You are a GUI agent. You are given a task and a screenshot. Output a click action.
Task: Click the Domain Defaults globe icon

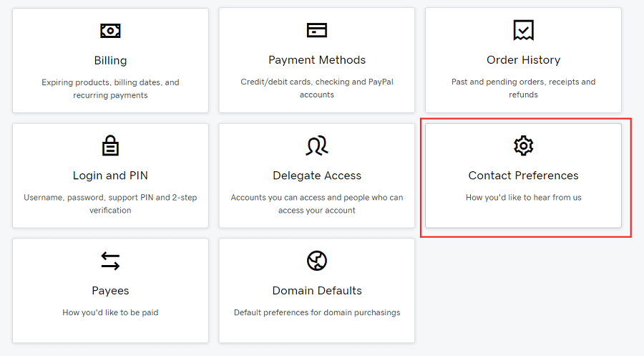[x=317, y=261]
